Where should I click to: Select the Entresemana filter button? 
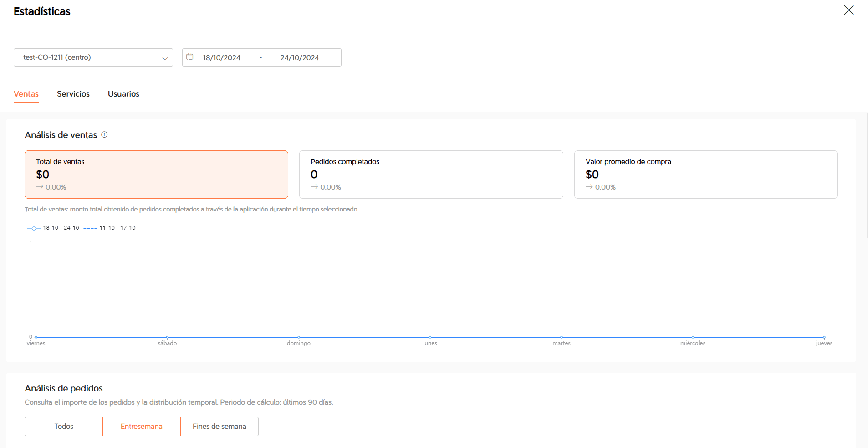click(x=142, y=427)
